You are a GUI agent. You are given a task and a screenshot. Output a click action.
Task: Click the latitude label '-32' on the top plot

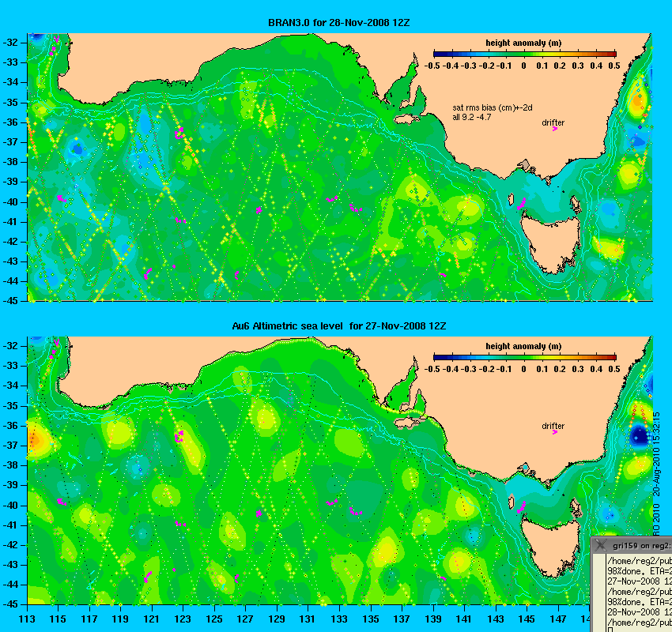coord(10,43)
